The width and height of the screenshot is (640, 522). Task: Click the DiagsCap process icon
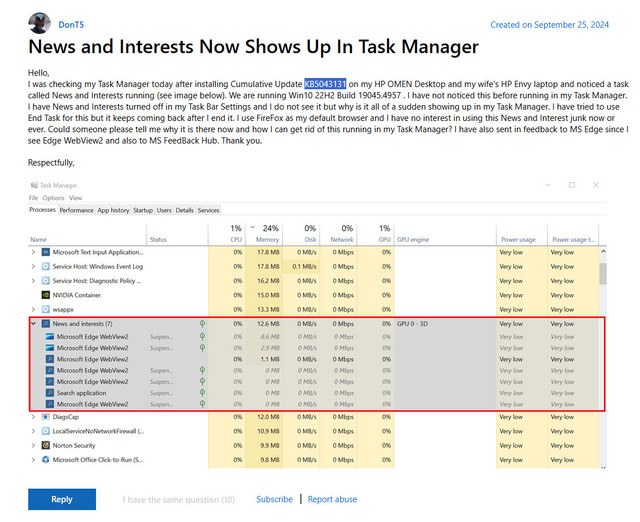pyautogui.click(x=46, y=417)
